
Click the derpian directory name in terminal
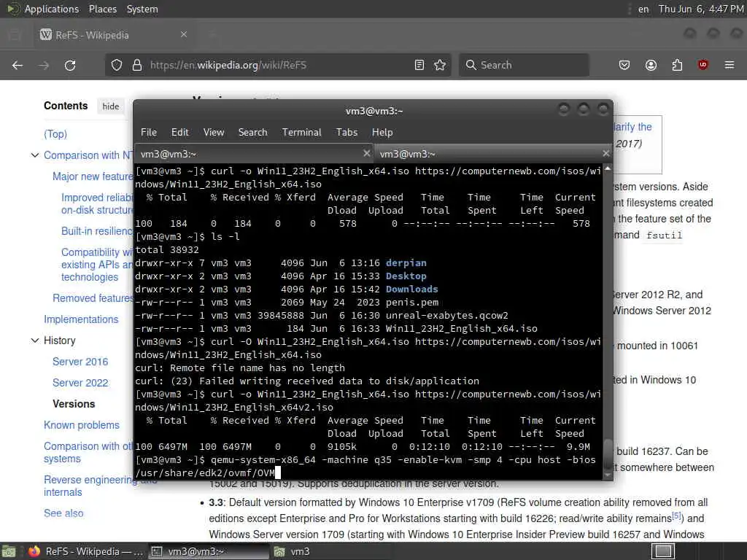tap(406, 262)
